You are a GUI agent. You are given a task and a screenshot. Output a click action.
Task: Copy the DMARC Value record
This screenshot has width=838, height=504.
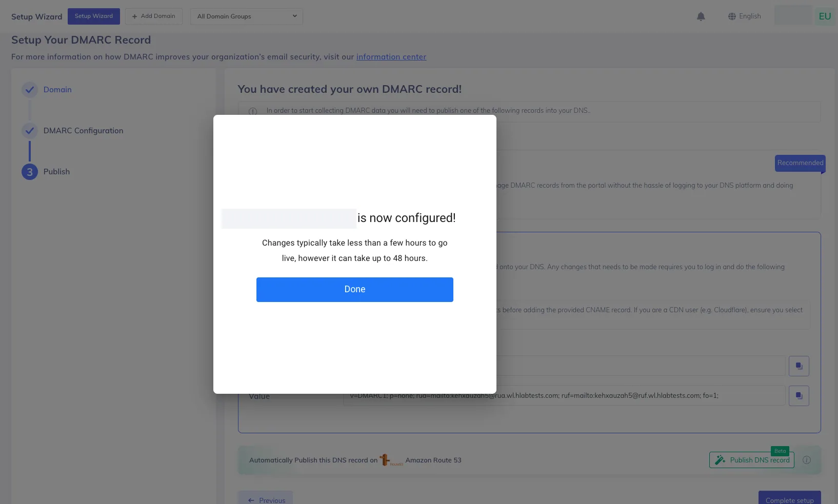(799, 396)
